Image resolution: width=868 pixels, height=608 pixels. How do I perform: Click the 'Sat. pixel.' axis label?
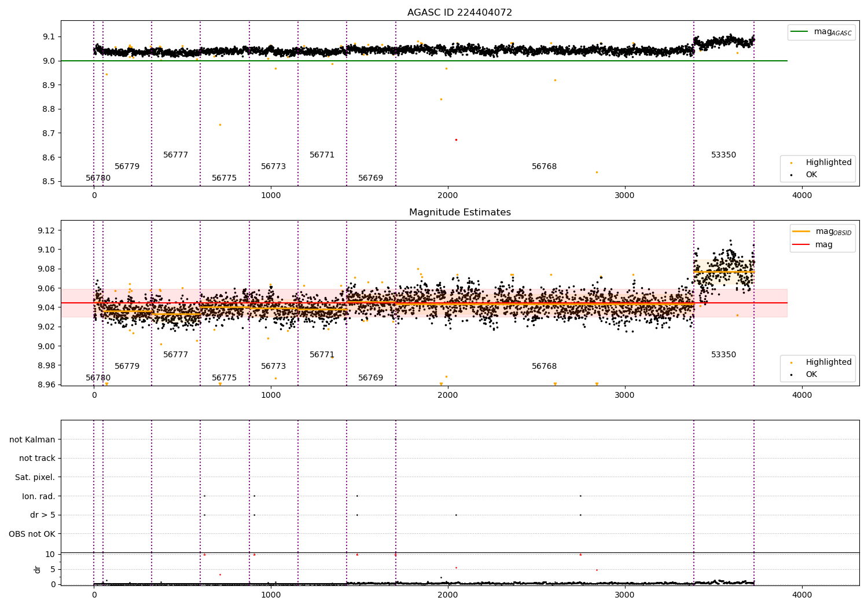pos(35,477)
